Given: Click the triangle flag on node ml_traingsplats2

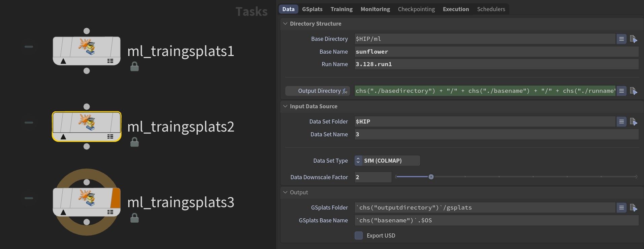Looking at the screenshot, I should click(63, 137).
